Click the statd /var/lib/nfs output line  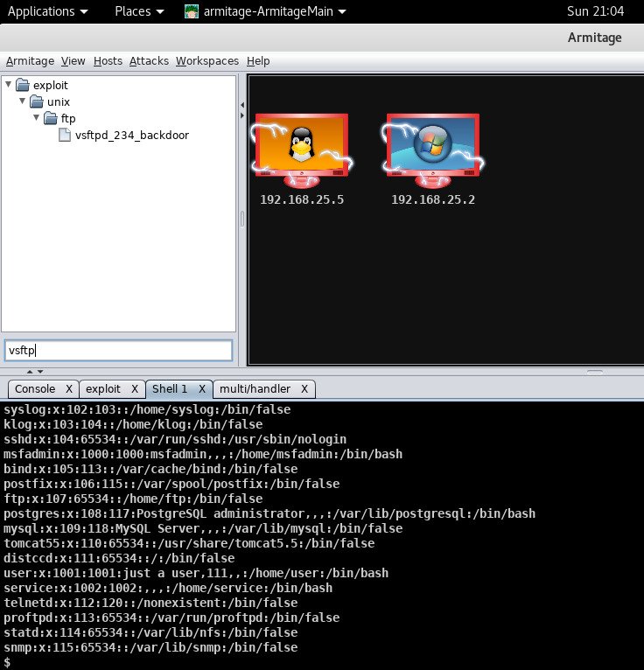tap(150, 632)
